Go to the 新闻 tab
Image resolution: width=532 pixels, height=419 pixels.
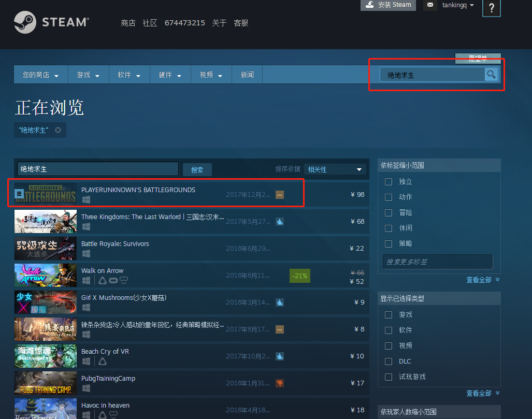247,75
